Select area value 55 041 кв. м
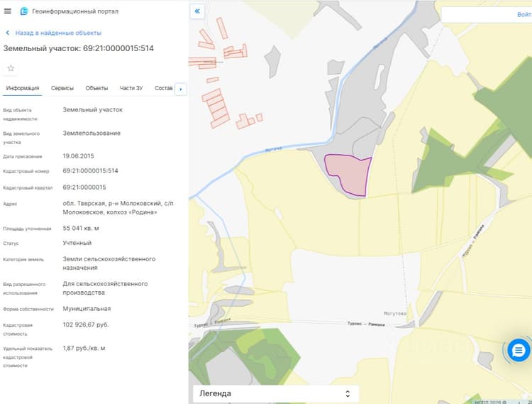Screen dimensions: 532x404 point(81,228)
